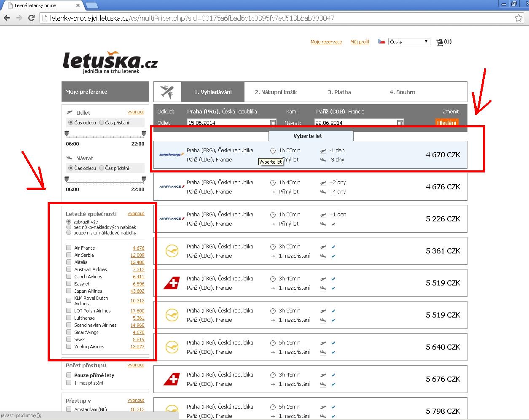Open the shopping cart icon
Image resolution: width=529 pixels, height=420 pixels.
pyautogui.click(x=440, y=42)
